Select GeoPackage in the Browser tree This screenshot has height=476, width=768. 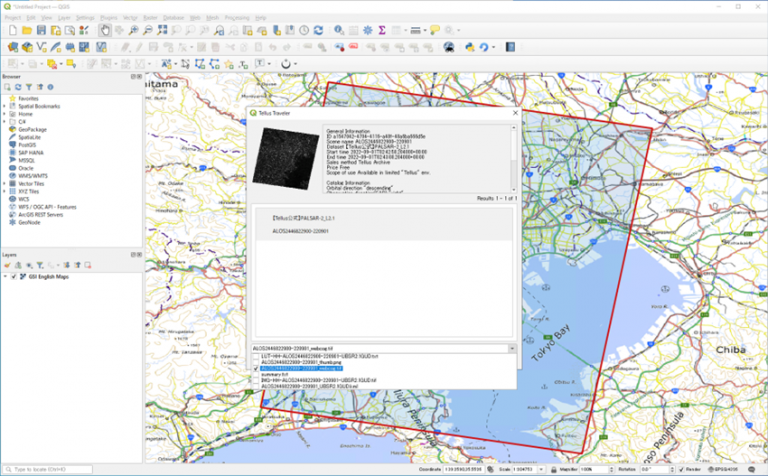click(32, 130)
